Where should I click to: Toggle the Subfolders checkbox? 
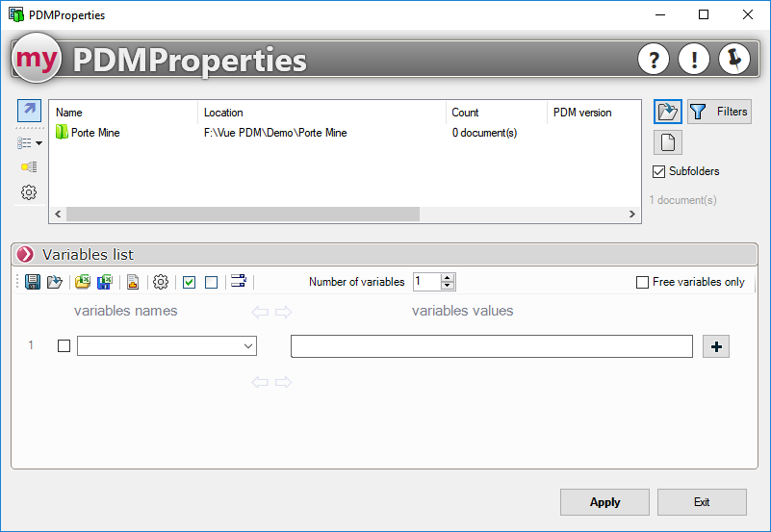pos(659,171)
